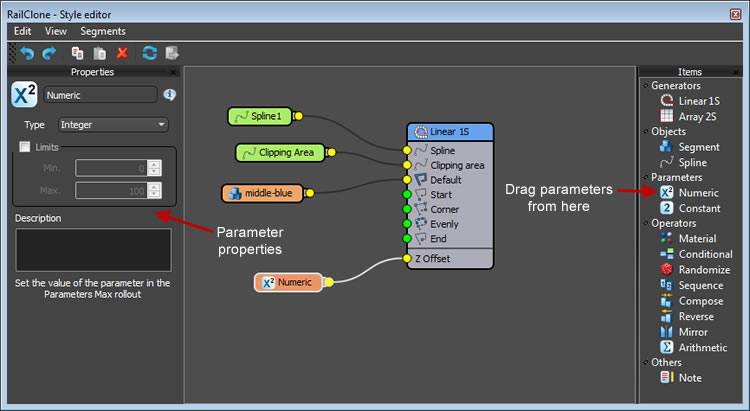Select the Conditional operator icon
This screenshot has width=750, height=411.
(x=666, y=254)
